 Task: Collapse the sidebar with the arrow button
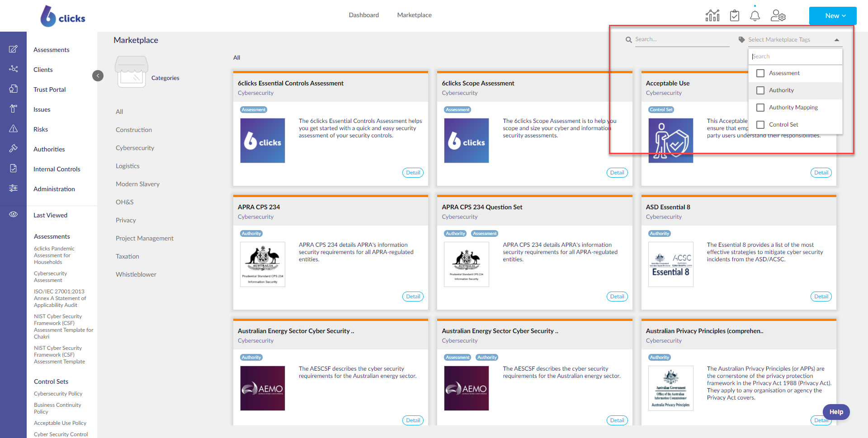point(98,75)
